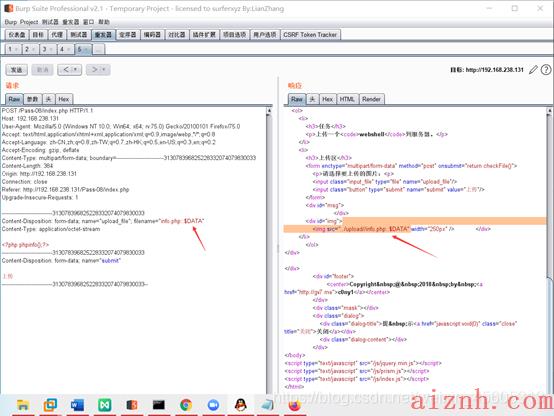Open the 项目选项 project options tab
This screenshot has height=416, width=554.
tap(234, 35)
